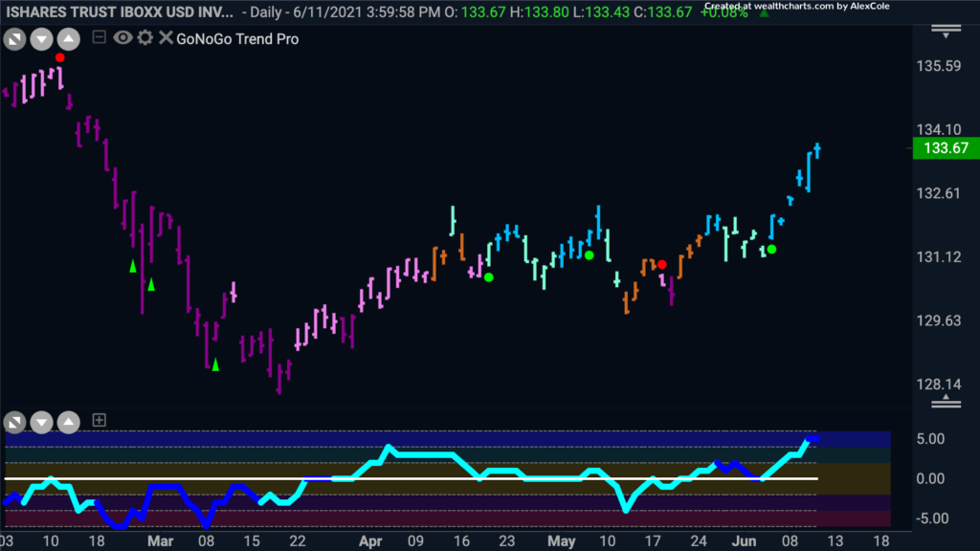980x551 pixels.
Task: Click the price axis bottom scale handle
Action: [946, 401]
